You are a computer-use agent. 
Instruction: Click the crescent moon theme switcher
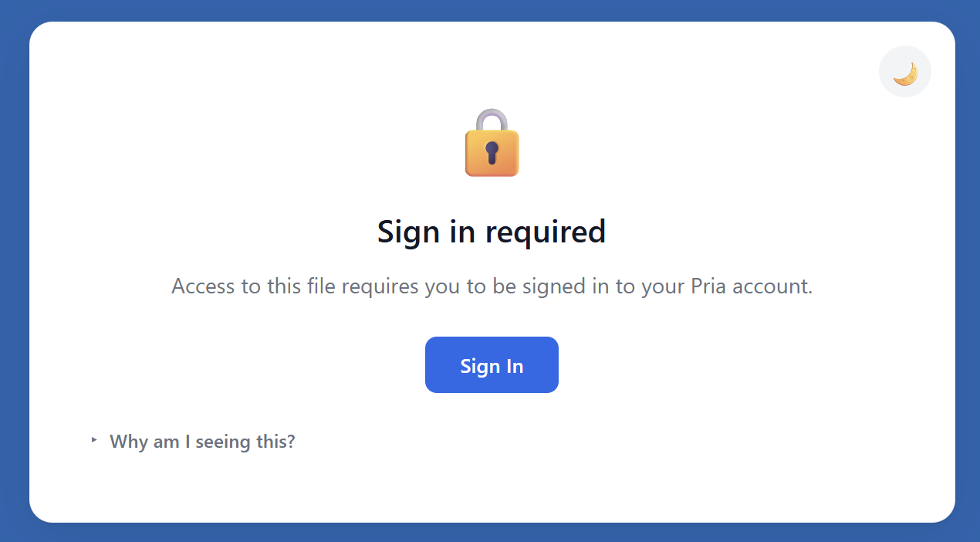pyautogui.click(x=904, y=71)
